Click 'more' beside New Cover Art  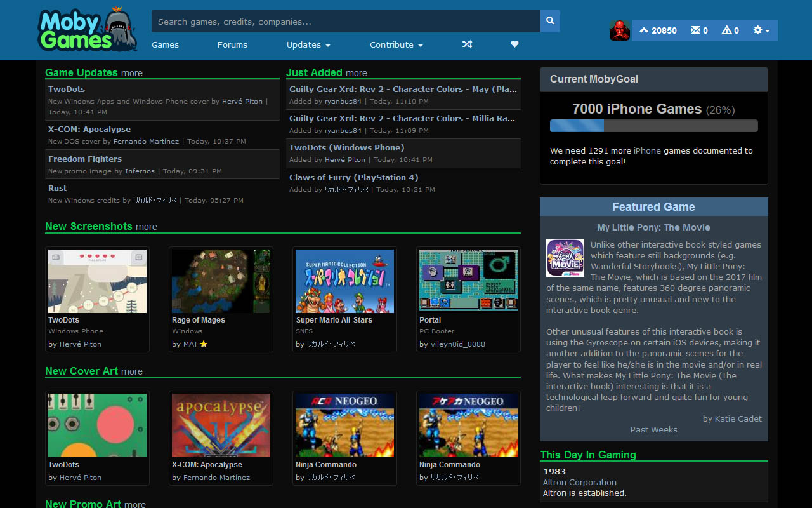132,371
